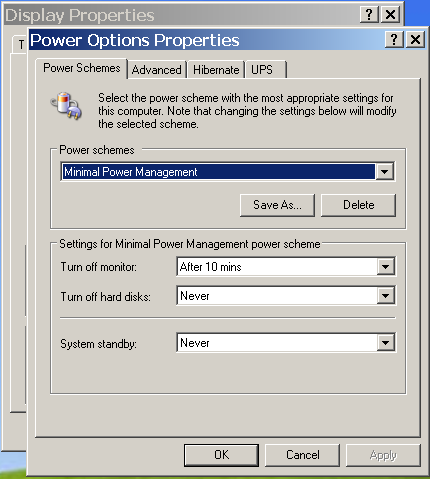
Task: Open the Turn off hard disks dropdown arrow
Action: (386, 296)
